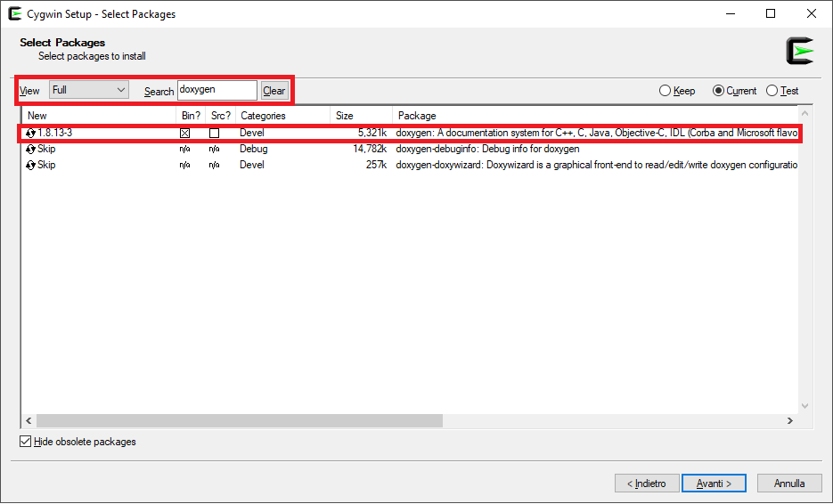Click Skip on the doxygen-doxywizard row
Viewport: 833px width, 504px height.
pos(46,165)
